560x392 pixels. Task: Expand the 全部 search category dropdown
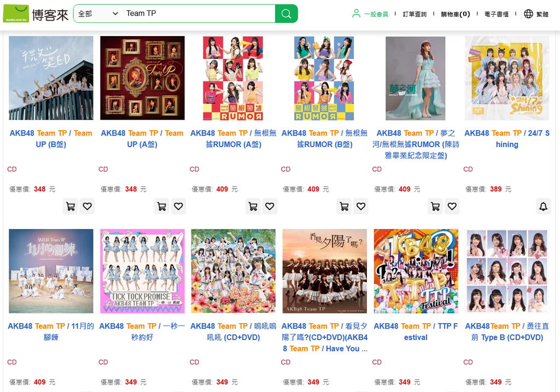(98, 14)
